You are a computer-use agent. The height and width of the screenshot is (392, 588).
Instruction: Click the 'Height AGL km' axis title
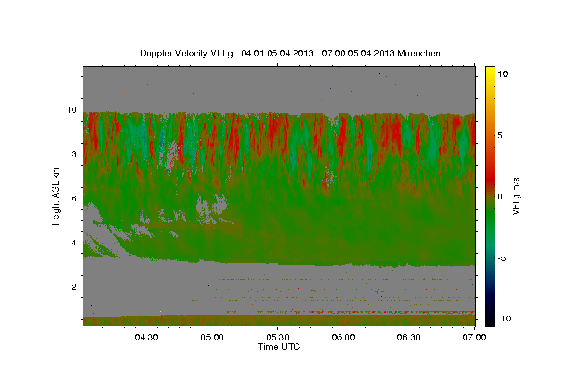[x=56, y=196]
